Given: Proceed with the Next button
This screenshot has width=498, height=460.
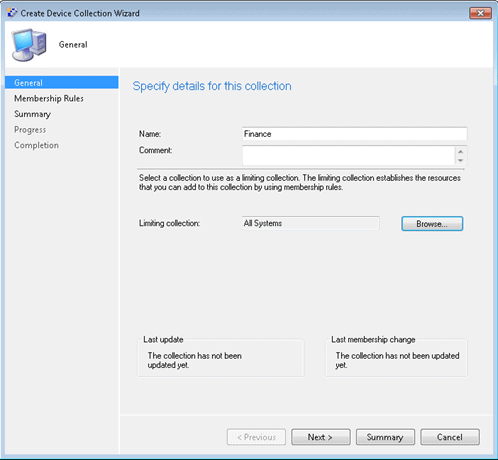Looking at the screenshot, I should click(321, 437).
